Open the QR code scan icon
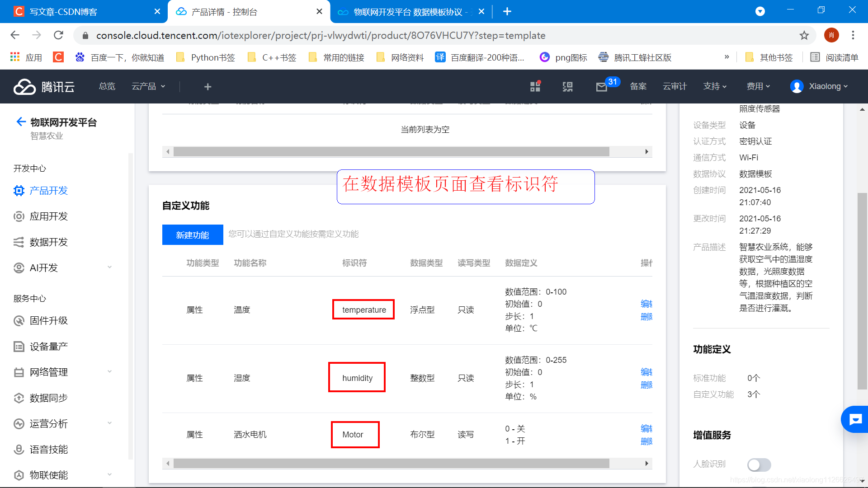 point(567,87)
